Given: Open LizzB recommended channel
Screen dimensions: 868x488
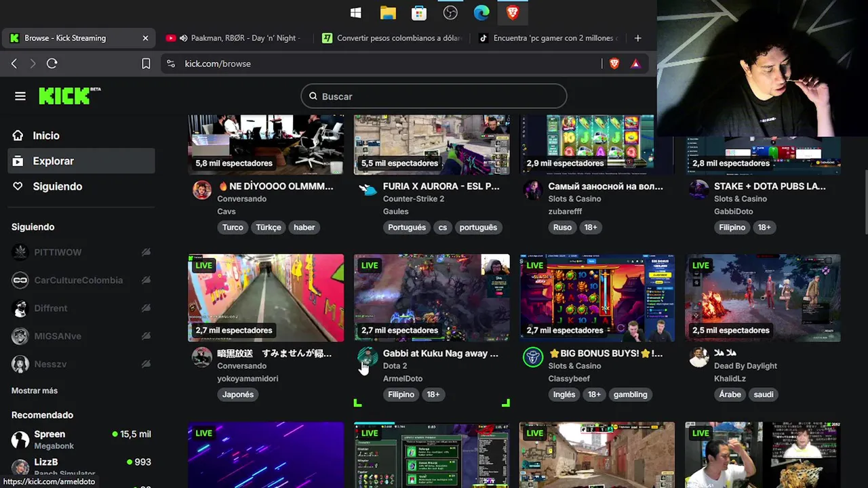Looking at the screenshot, I should point(81,466).
